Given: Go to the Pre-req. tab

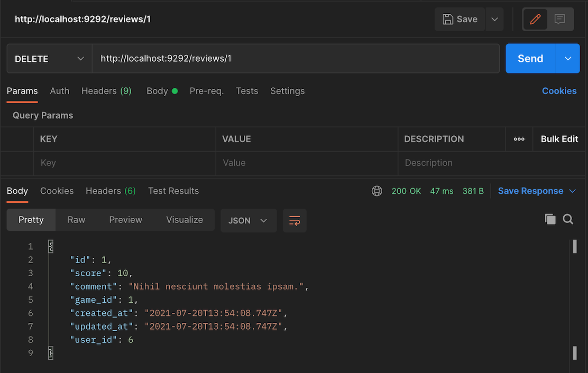Looking at the screenshot, I should click(x=207, y=91).
